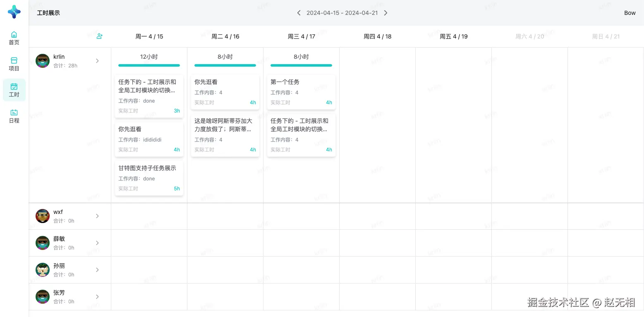The width and height of the screenshot is (644, 317).
Task: Click Monday's 12小时 progress bar
Action: pyautogui.click(x=149, y=65)
